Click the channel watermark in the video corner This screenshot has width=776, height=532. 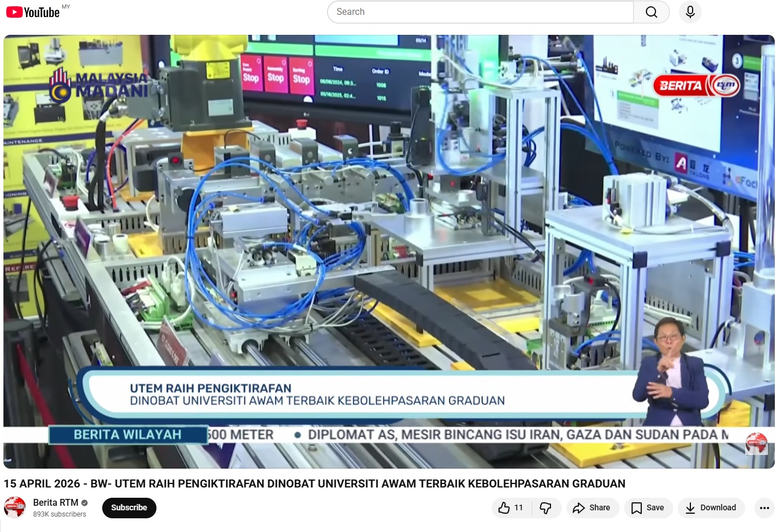tap(756, 444)
